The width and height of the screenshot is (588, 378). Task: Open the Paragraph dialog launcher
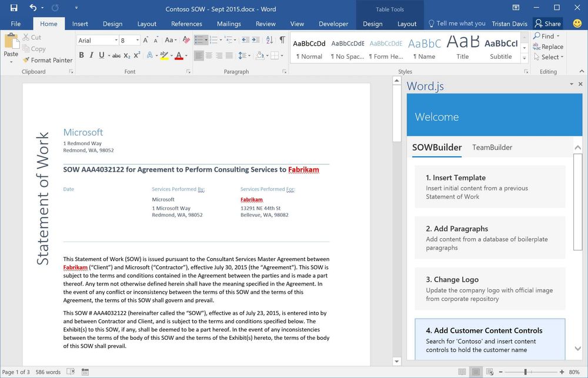[284, 71]
